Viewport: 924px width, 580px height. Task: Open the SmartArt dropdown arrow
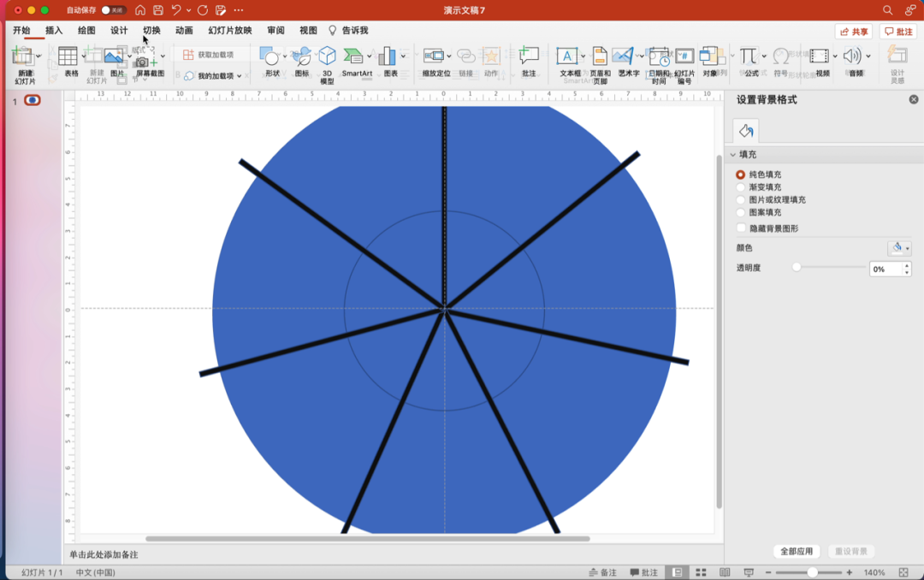pos(370,56)
